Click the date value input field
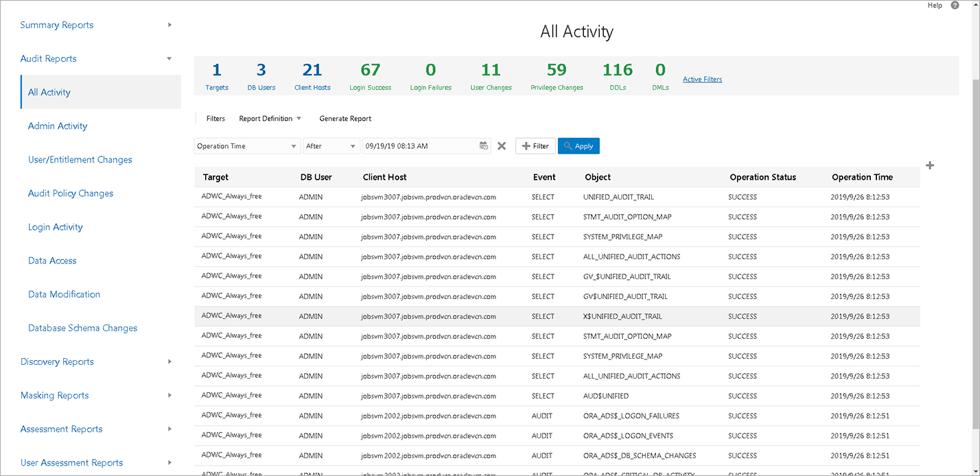 tap(420, 146)
